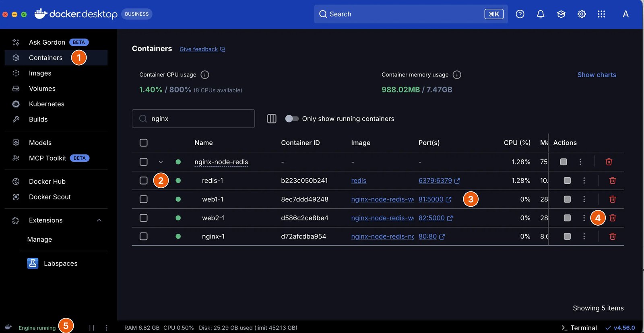
Task: Open engine options menu in status bar
Action: pos(107,328)
